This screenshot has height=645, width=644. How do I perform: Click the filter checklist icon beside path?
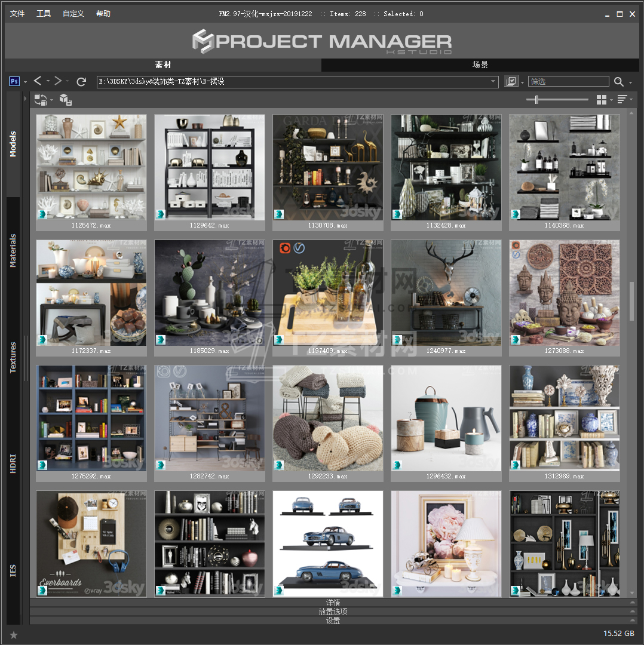(511, 82)
